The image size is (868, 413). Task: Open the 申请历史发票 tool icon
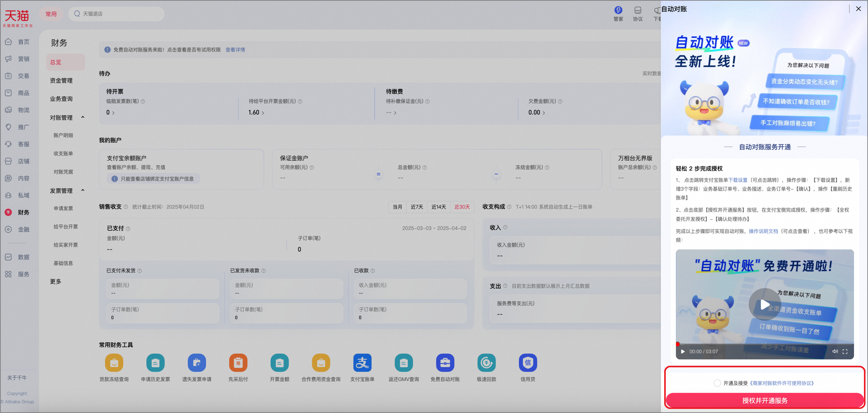pyautogui.click(x=155, y=362)
